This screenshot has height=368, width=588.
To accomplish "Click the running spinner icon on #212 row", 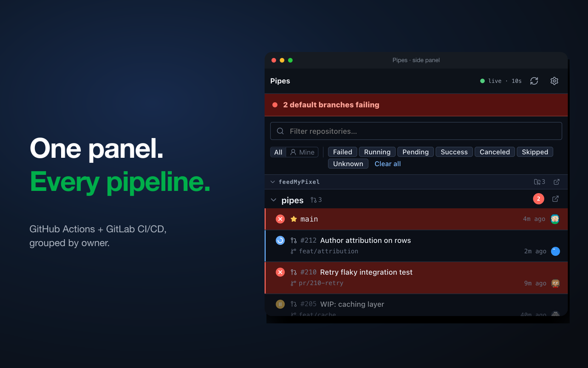I will [x=280, y=240].
